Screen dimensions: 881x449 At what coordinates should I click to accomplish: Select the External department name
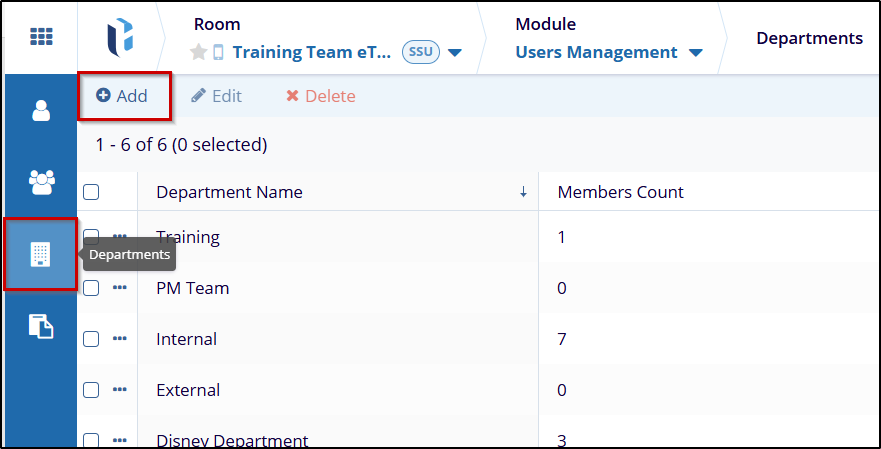[x=188, y=389]
